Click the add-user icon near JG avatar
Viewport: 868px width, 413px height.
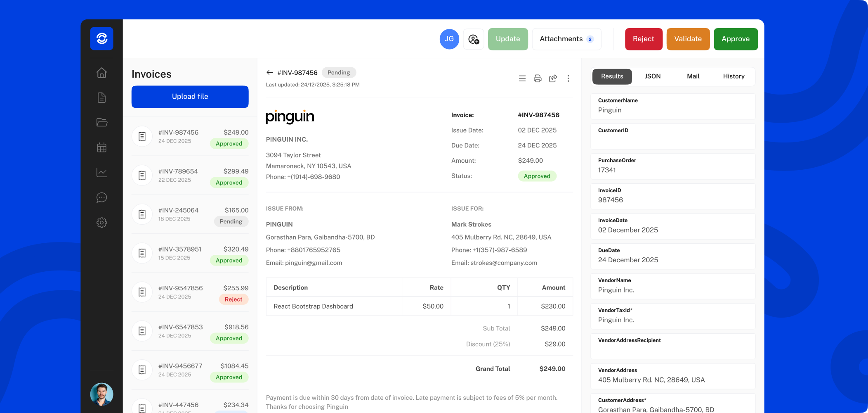(473, 39)
